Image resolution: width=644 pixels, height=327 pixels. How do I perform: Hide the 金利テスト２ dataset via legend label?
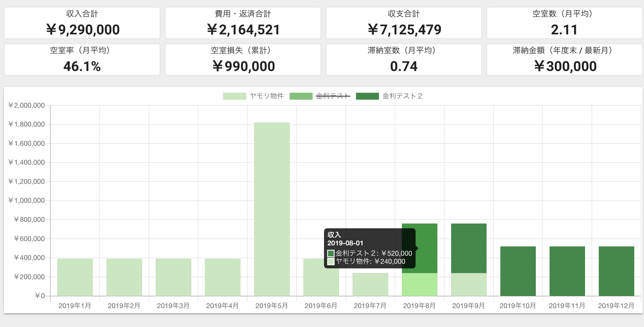pos(402,96)
